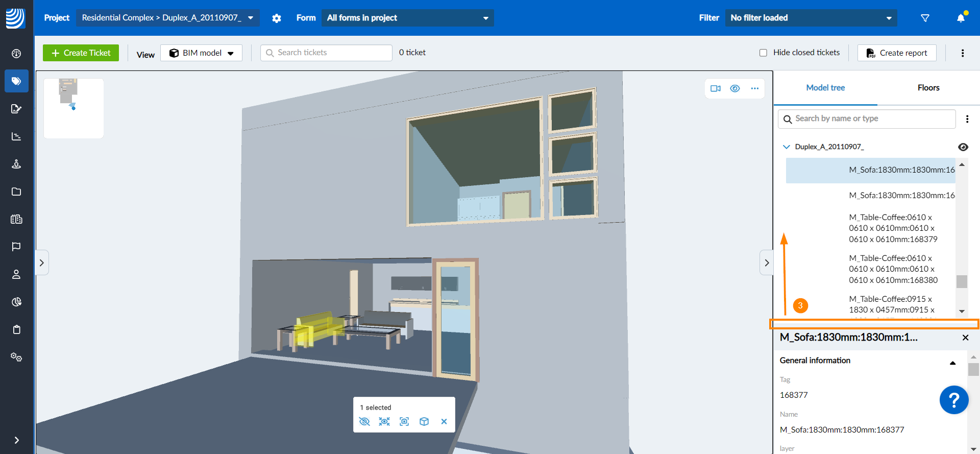The width and height of the screenshot is (980, 454).
Task: Collapse the Duplex_A_20110907_ tree node
Action: [x=786, y=147]
